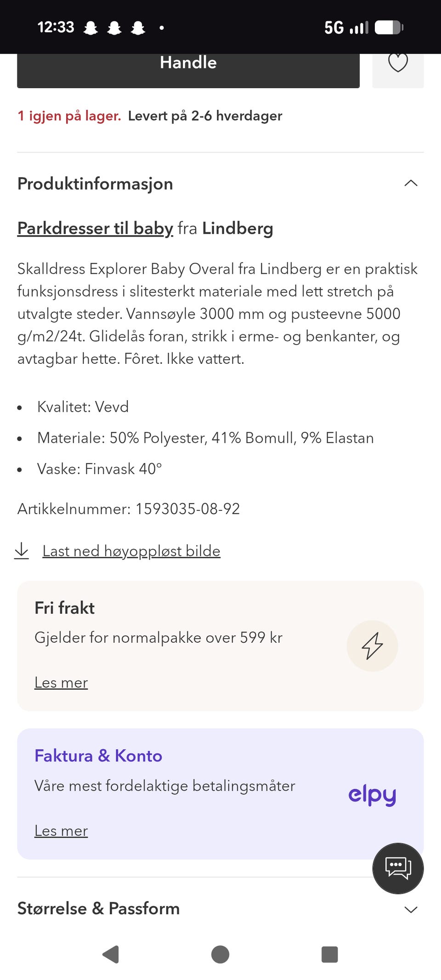Viewport: 441px width, 980px height.
Task: Tap the heart wishlist icon
Action: [398, 63]
